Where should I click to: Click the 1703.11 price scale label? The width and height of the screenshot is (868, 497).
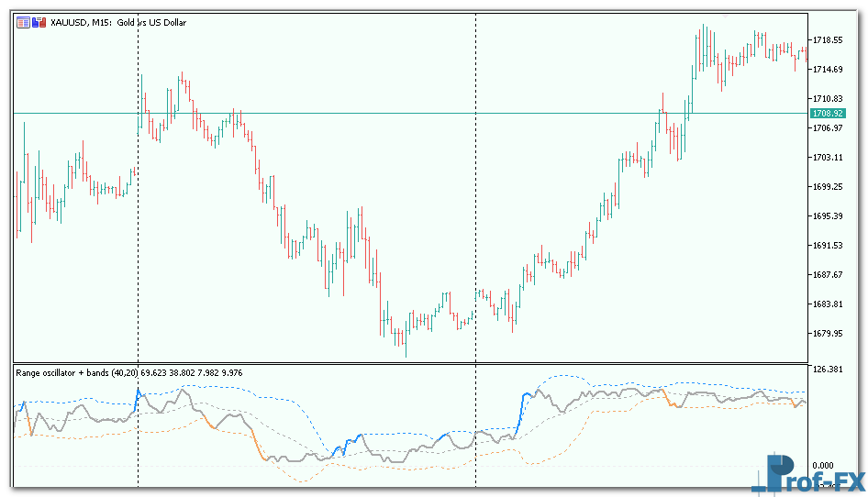coord(828,158)
